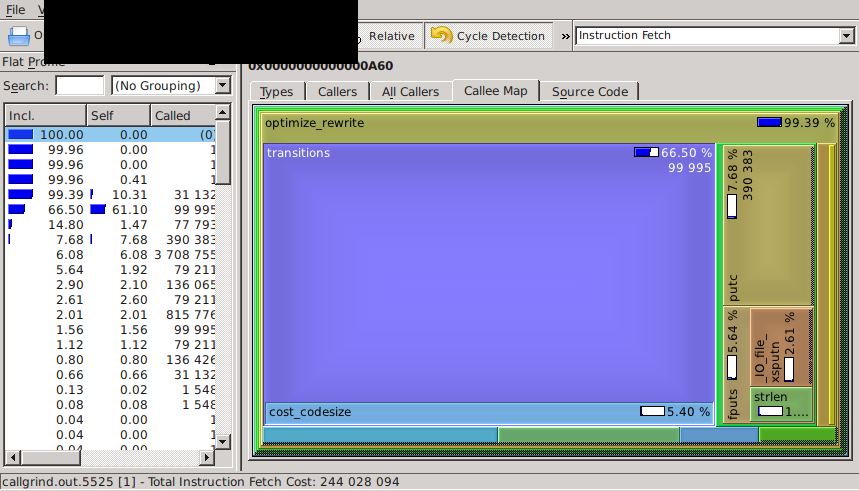Switch to the Types tab
Viewport: 859px width, 491px height.
pos(277,92)
